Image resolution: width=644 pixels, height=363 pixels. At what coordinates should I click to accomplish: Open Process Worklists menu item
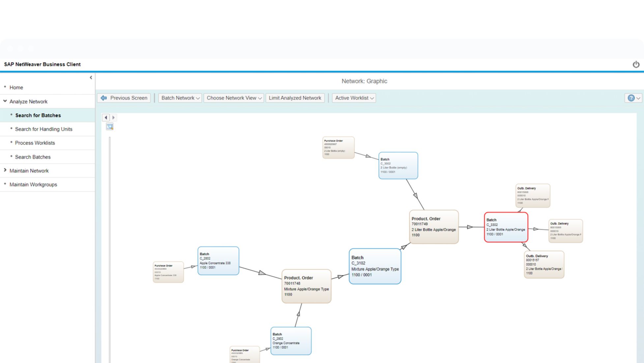pos(35,143)
